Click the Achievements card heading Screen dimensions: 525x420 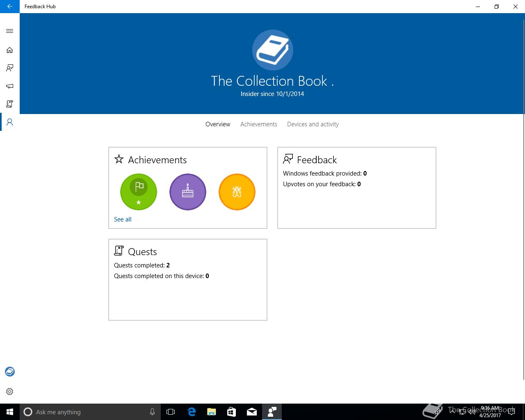pos(157,160)
